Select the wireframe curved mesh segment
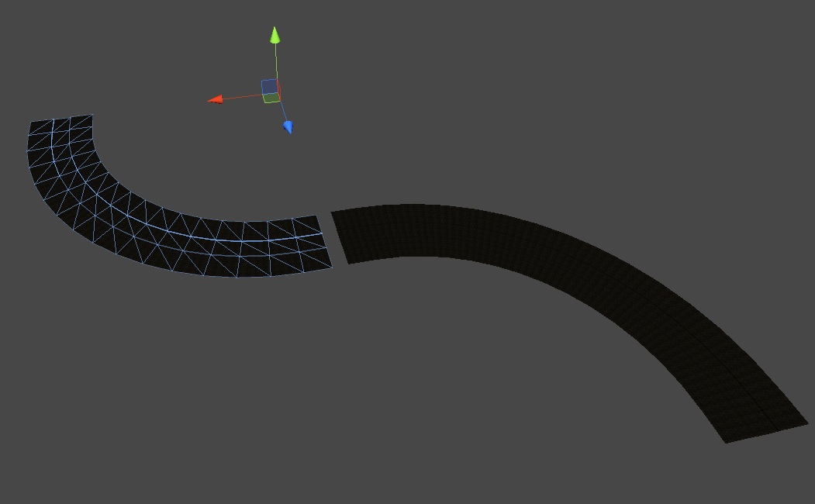 point(155,225)
